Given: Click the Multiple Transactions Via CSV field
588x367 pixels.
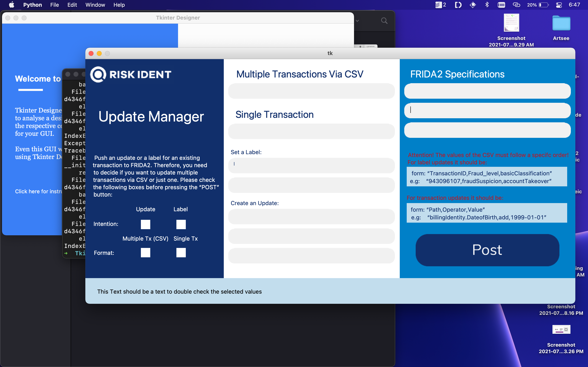Looking at the screenshot, I should click(311, 91).
